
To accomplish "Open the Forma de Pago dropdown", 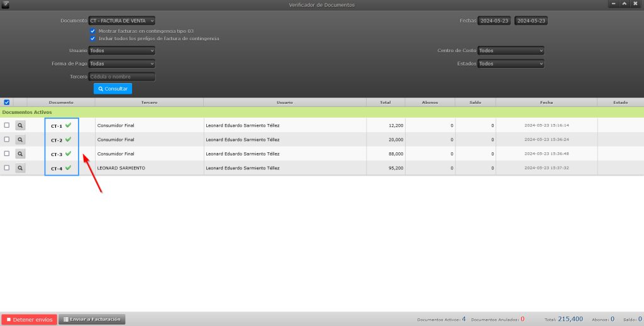I will coord(121,64).
